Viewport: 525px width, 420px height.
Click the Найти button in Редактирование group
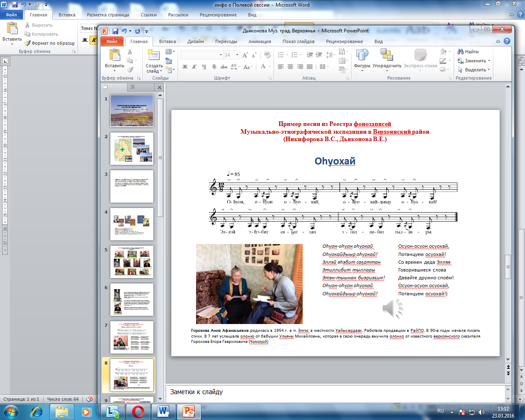point(468,52)
